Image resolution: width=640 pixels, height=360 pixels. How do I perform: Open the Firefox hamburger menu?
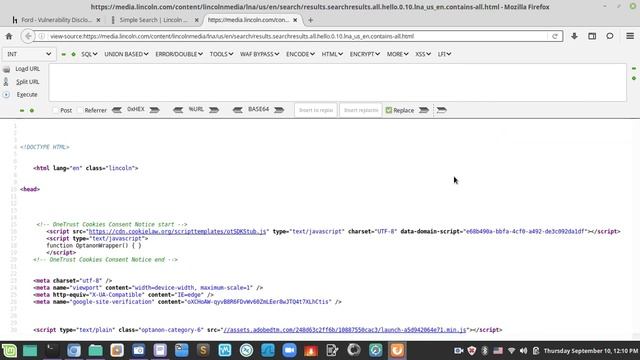pyautogui.click(x=630, y=36)
